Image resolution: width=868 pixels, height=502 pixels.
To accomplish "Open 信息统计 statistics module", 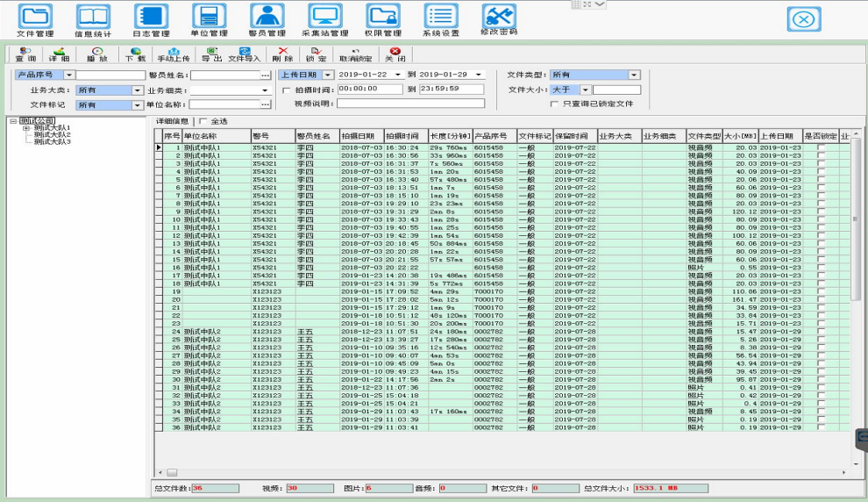I will click(x=94, y=19).
